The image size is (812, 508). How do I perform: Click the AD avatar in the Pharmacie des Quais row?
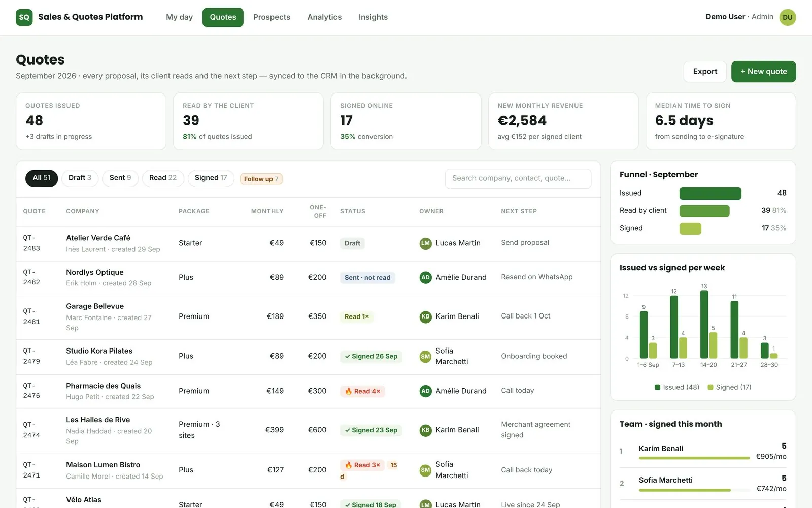point(425,391)
